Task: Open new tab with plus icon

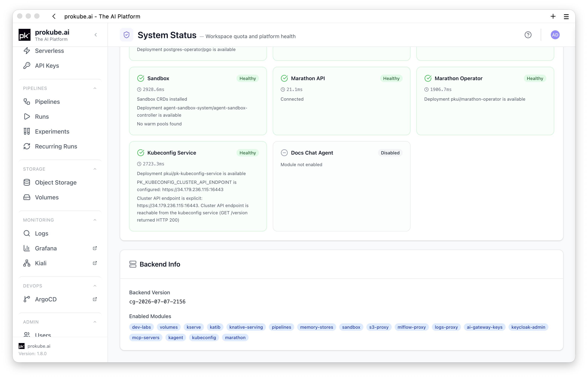Action: 553,16
